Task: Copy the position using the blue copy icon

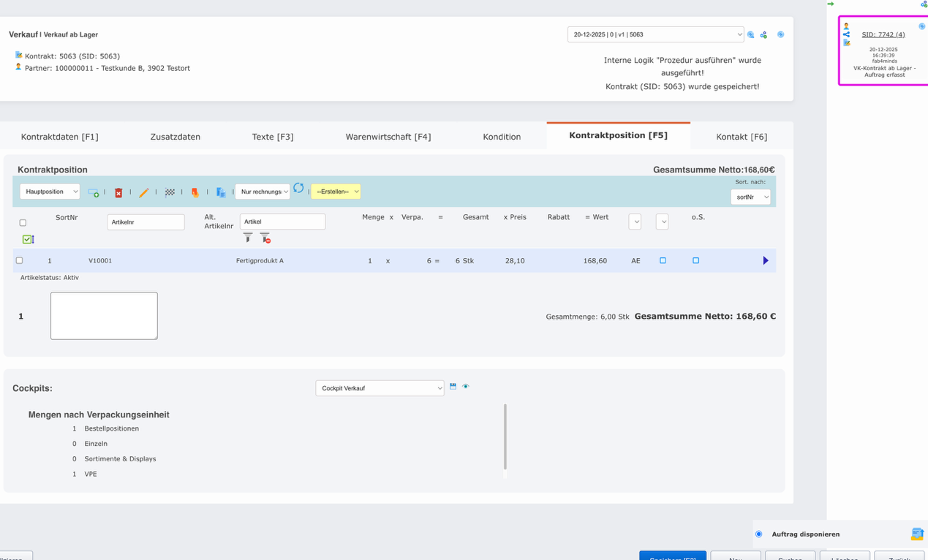Action: click(x=221, y=192)
